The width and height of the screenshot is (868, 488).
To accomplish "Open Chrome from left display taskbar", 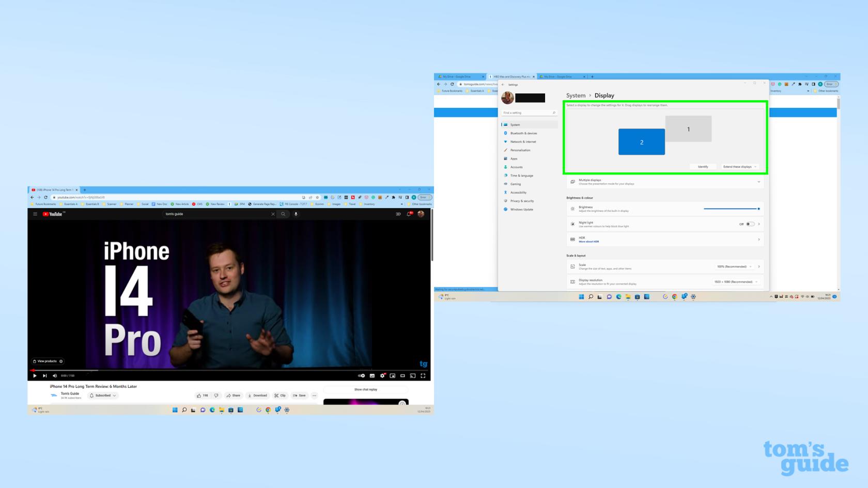I will (268, 410).
